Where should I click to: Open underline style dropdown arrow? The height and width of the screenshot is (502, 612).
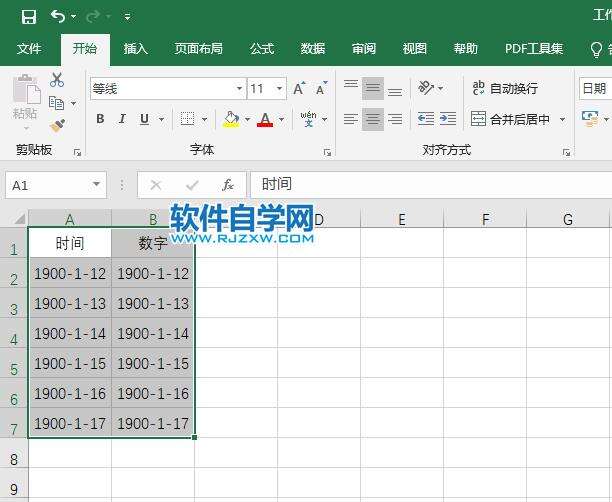point(161,119)
